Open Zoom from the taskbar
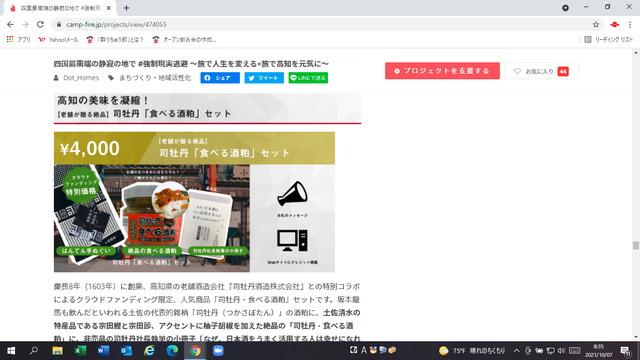 (x=218, y=351)
